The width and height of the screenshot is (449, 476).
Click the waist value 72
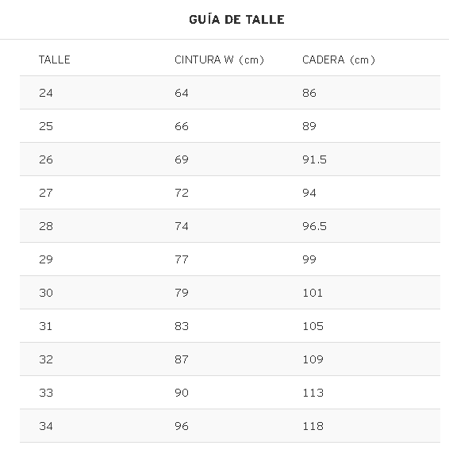click(x=182, y=193)
